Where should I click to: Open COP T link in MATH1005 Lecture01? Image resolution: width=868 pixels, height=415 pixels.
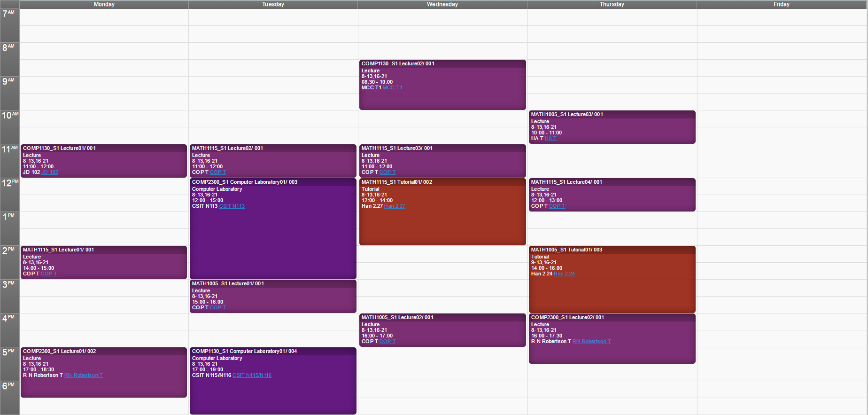click(218, 308)
